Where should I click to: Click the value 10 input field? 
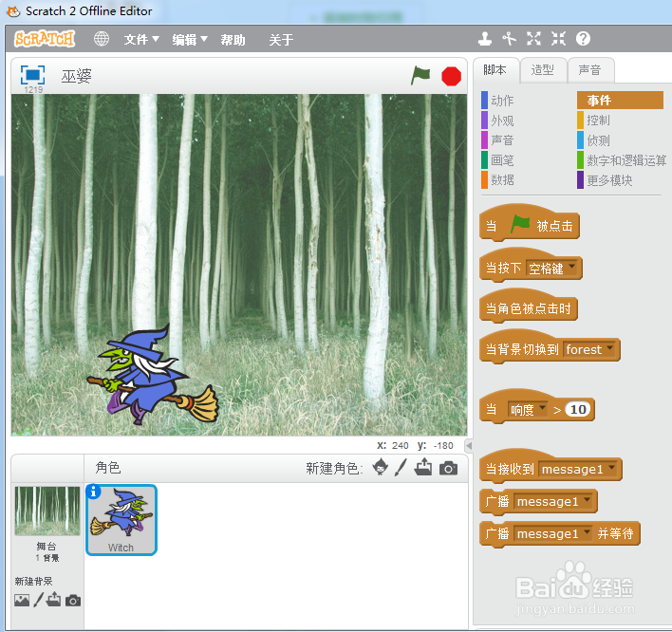[x=578, y=409]
